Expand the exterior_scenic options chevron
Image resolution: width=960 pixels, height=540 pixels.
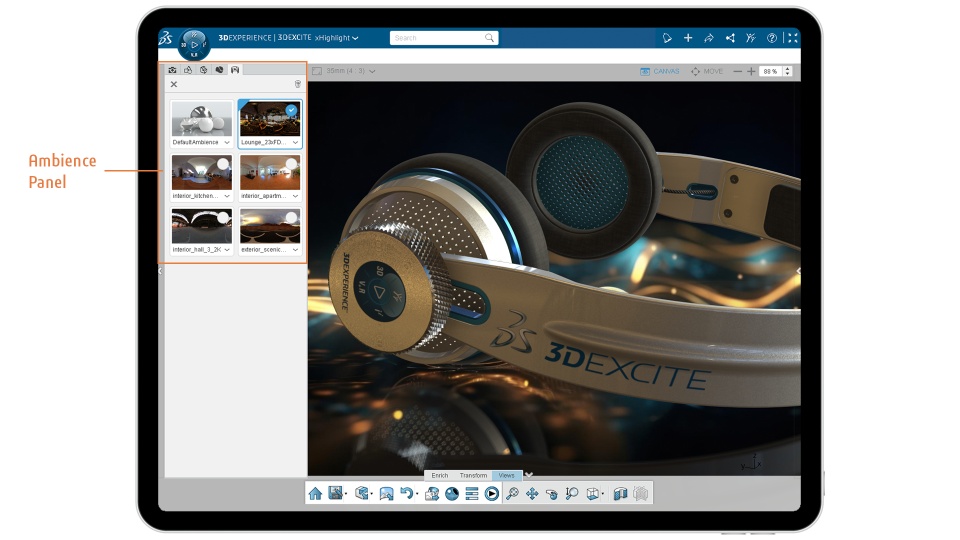pyautogui.click(x=296, y=250)
